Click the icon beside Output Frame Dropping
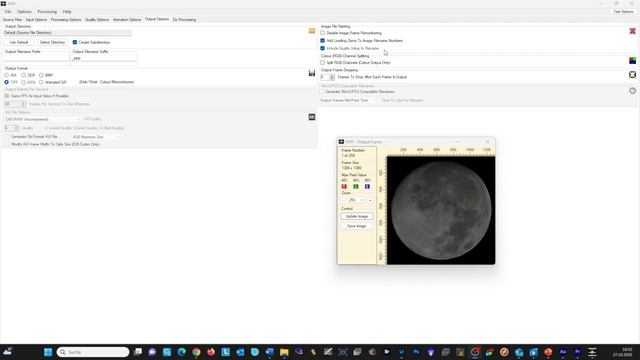640x360 pixels. (x=632, y=75)
